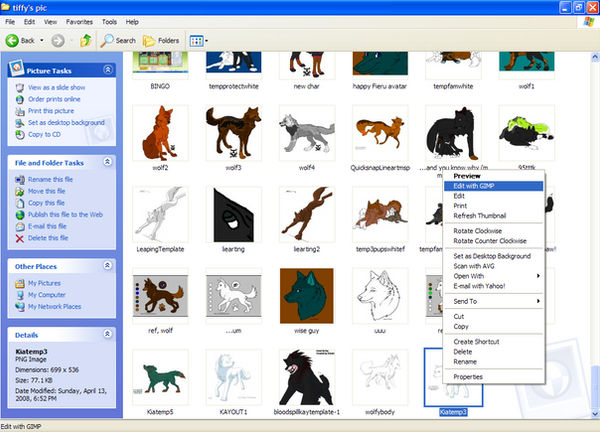Click the Back arrow icon
The width and height of the screenshot is (600, 432).
click(12, 40)
